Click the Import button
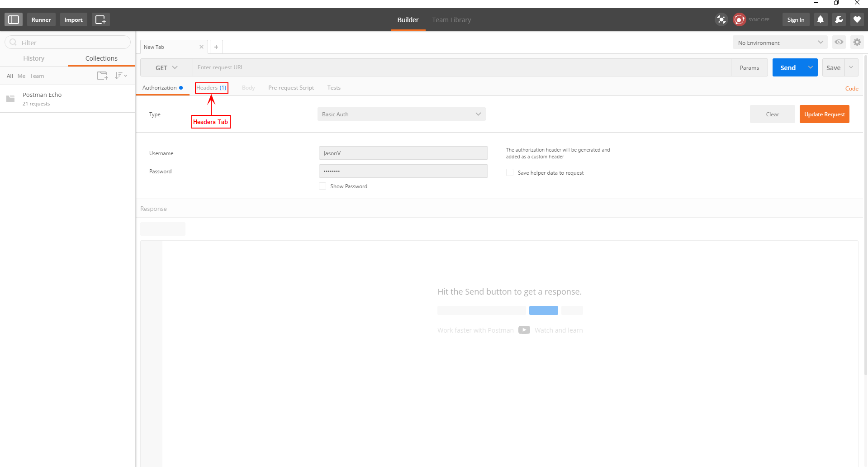The height and width of the screenshot is (467, 868). point(73,19)
